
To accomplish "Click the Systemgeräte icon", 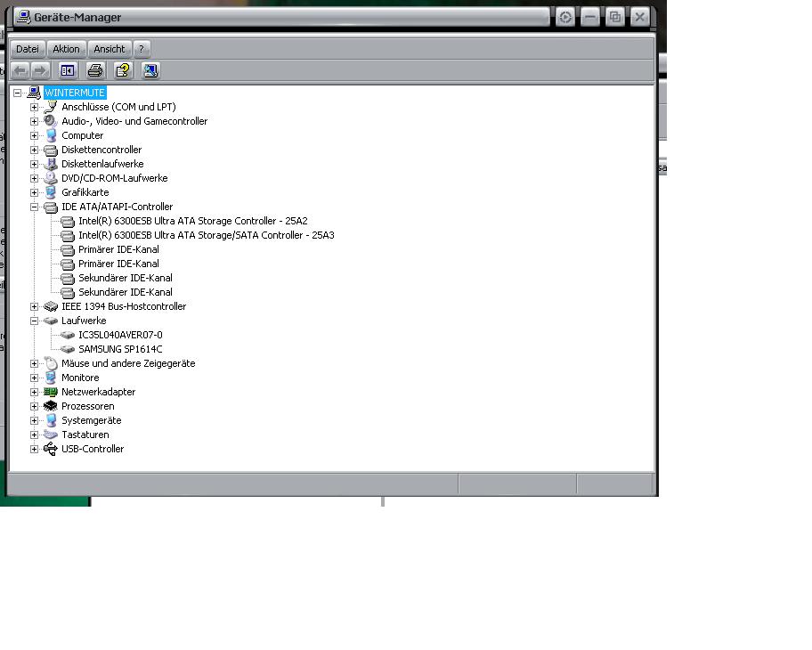I will [x=51, y=420].
